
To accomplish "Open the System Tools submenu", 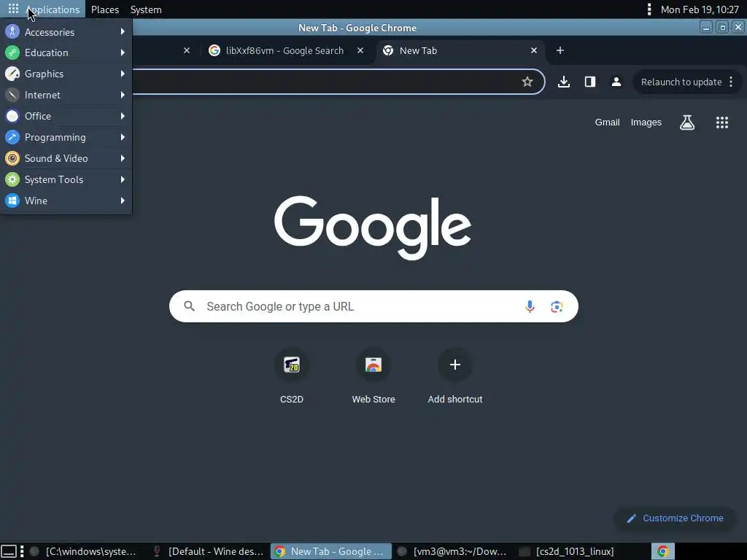I will point(66,179).
